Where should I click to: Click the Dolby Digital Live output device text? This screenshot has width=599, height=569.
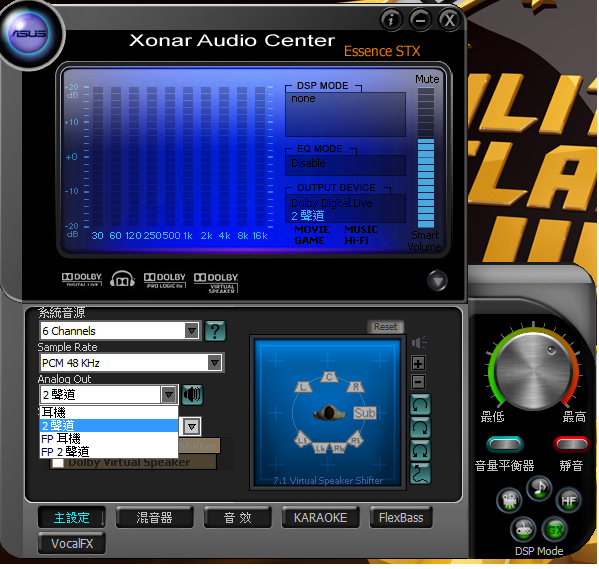tap(332, 203)
